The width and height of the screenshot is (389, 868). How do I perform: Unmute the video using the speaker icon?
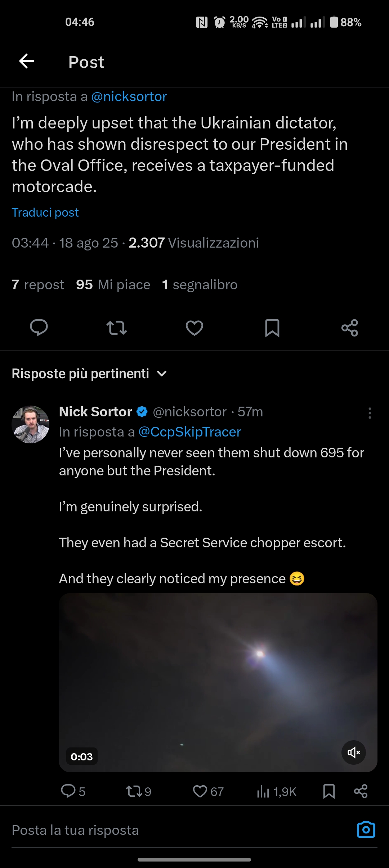coord(354,752)
